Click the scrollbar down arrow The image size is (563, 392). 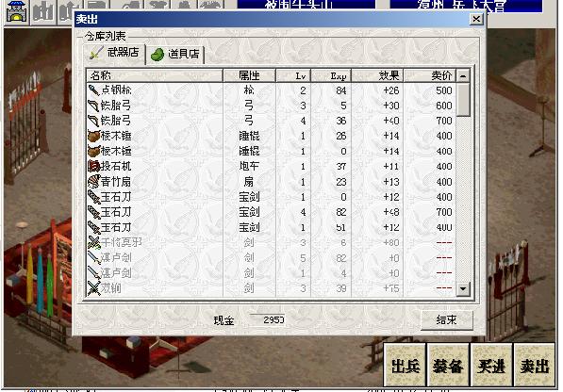coord(463,288)
